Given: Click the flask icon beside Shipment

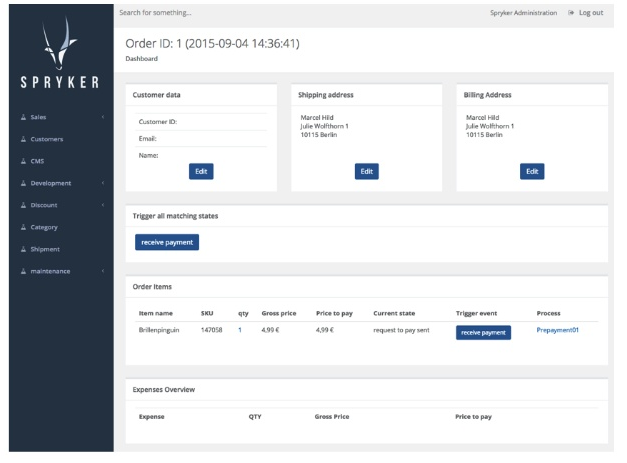Looking at the screenshot, I should [23, 249].
